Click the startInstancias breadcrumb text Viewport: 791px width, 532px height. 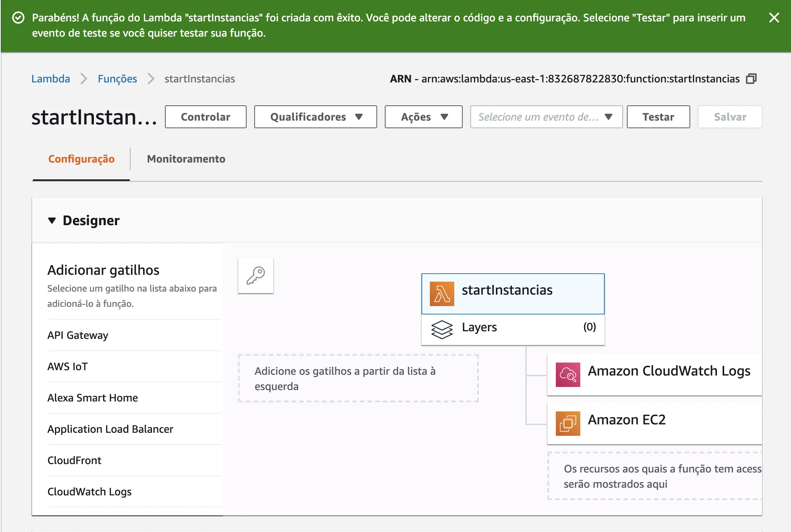[200, 79]
